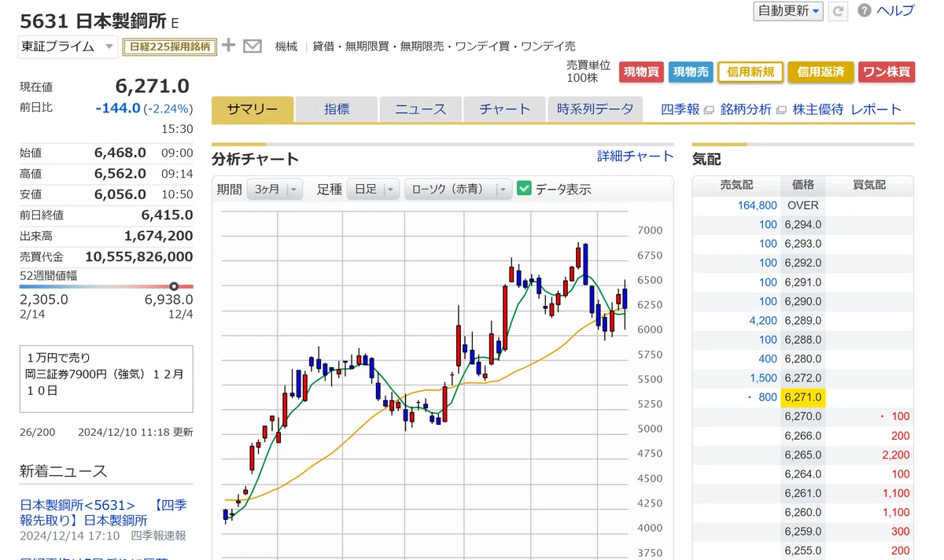Open the ローソク（赤青） chart type dropdown
The height and width of the screenshot is (560, 944).
(458, 190)
